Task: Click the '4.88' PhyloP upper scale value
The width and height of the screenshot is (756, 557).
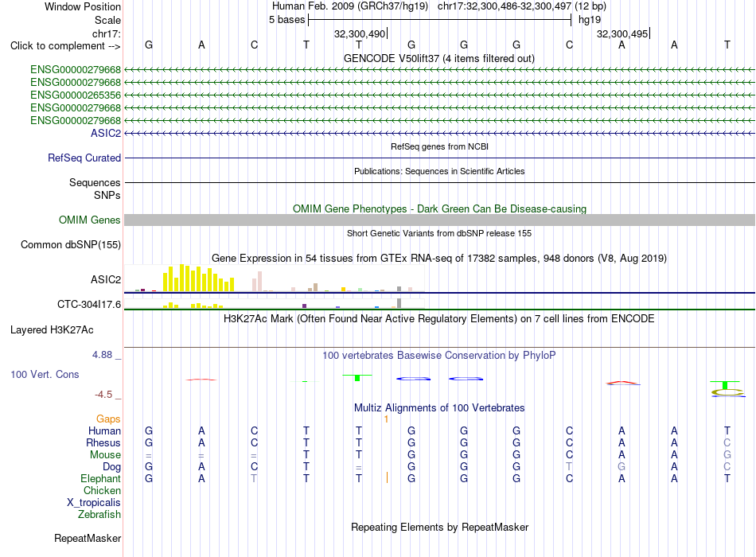Action: [x=102, y=355]
